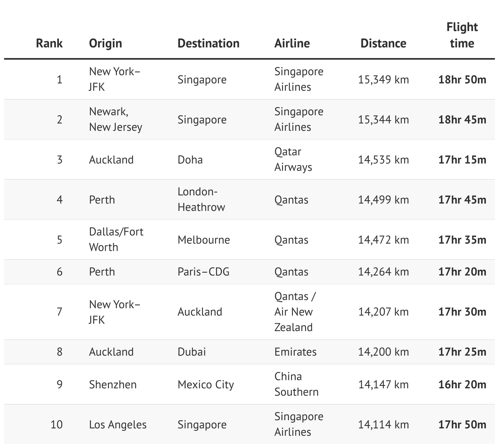Click the London-Heathrow destination cell

click(x=201, y=199)
